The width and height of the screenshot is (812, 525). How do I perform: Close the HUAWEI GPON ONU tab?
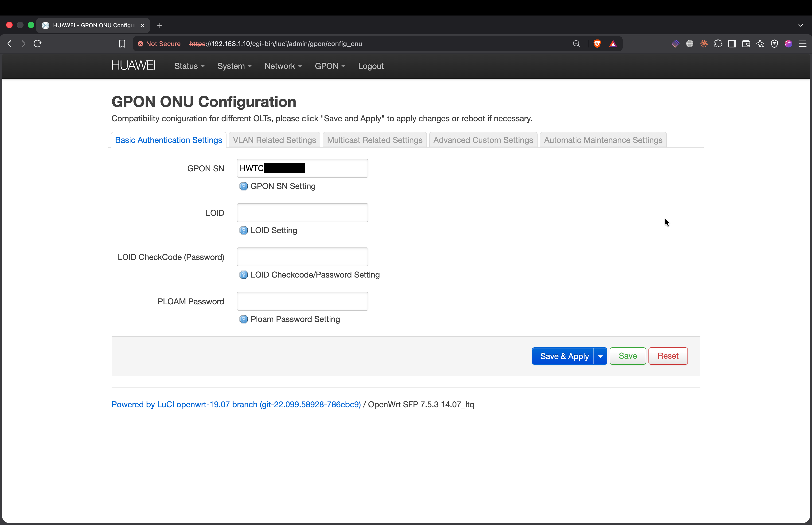click(x=142, y=25)
